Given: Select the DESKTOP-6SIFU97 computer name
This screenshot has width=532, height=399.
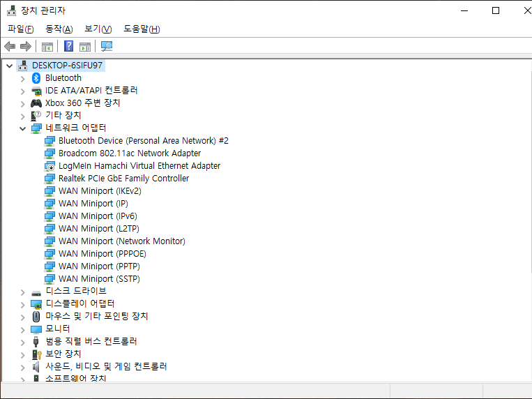Looking at the screenshot, I should coord(67,65).
